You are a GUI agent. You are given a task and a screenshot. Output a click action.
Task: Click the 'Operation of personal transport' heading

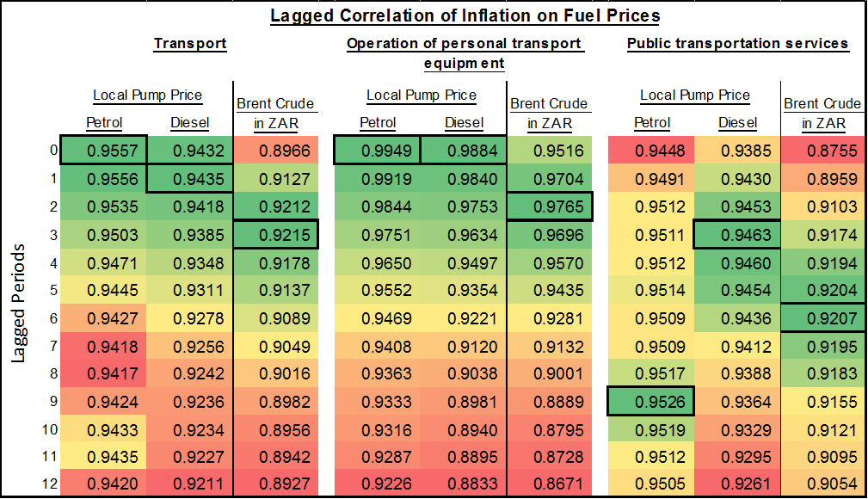click(464, 43)
